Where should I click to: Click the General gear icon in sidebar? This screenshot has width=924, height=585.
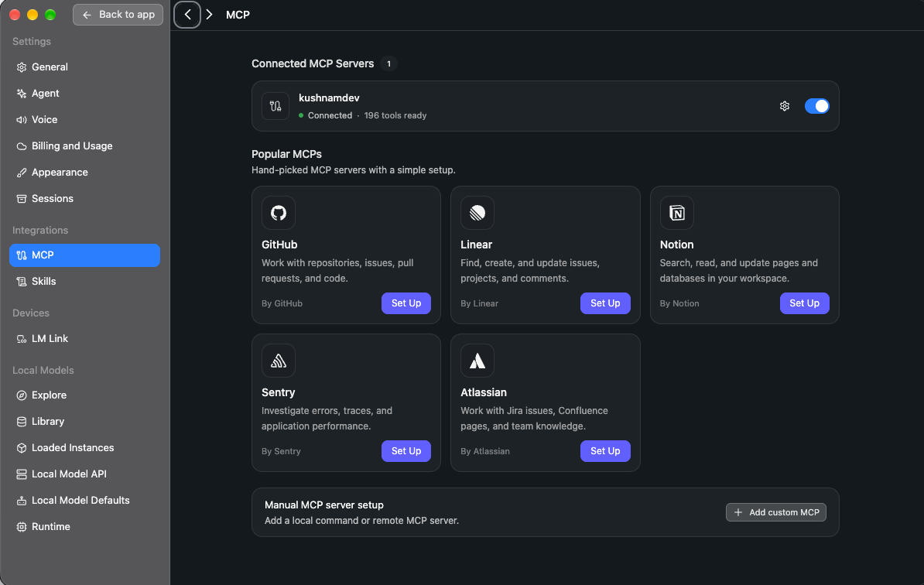[22, 67]
